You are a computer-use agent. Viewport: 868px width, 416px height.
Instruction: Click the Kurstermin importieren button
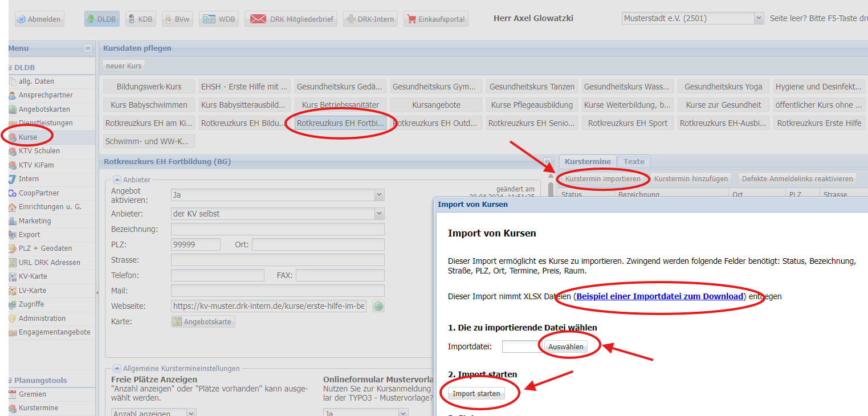603,179
